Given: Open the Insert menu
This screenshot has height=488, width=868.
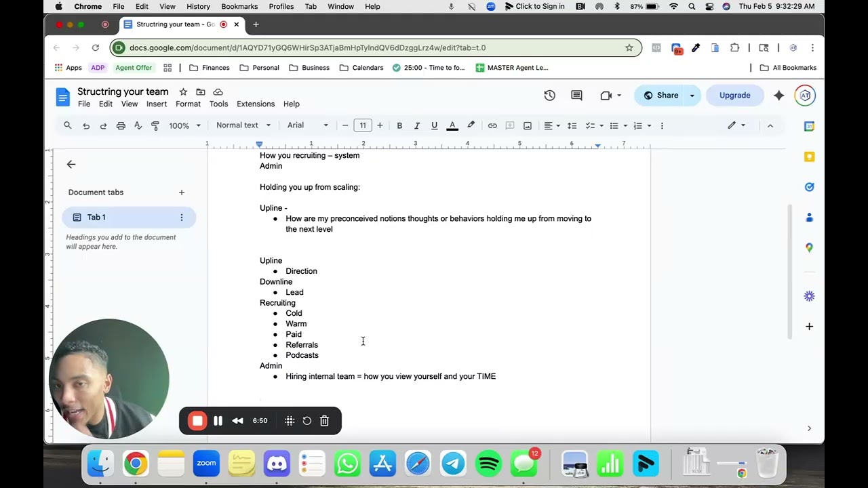Looking at the screenshot, I should [157, 104].
